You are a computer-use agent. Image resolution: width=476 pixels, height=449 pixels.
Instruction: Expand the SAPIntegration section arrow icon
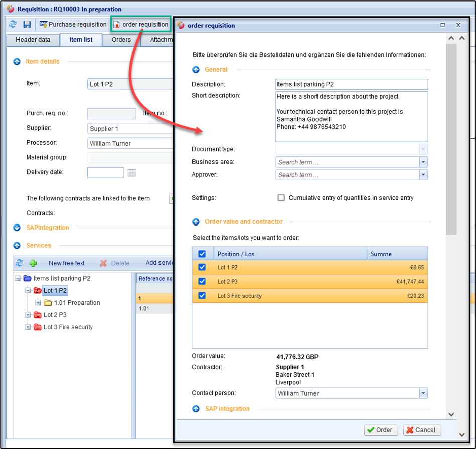click(x=17, y=228)
